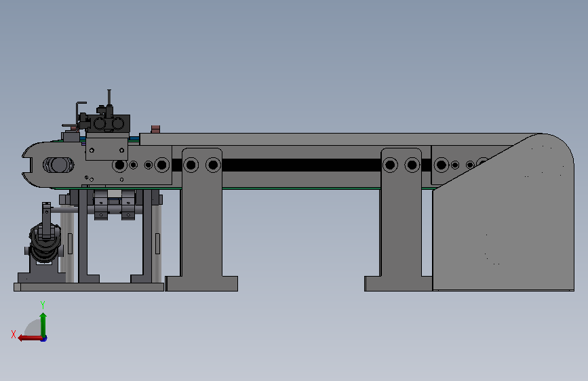Select the small brown block atop the frame
Image resolution: width=588 pixels, height=381 pixels.
[x=155, y=129]
